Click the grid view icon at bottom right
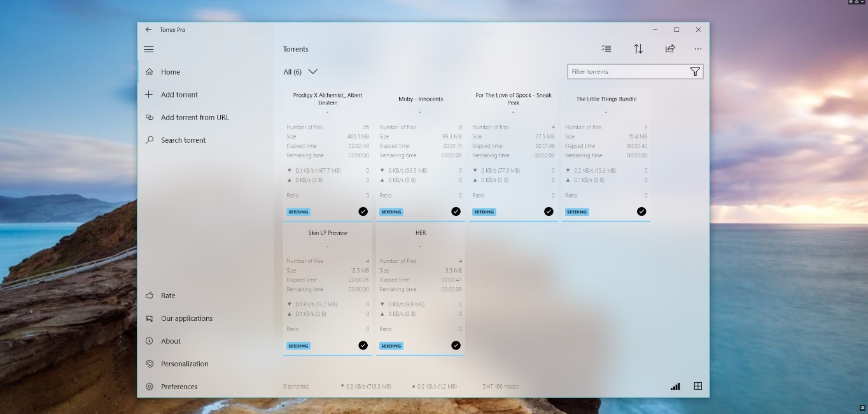868x414 pixels. click(x=698, y=386)
